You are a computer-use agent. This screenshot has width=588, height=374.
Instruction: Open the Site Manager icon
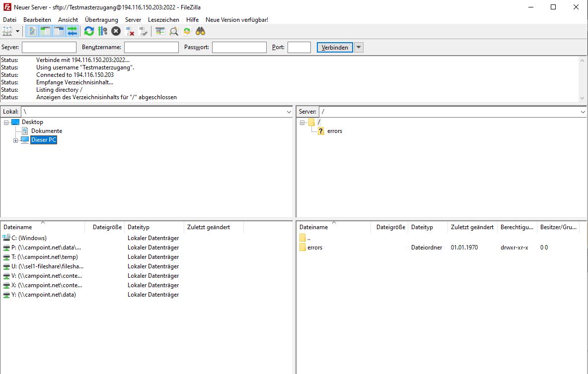[7, 31]
